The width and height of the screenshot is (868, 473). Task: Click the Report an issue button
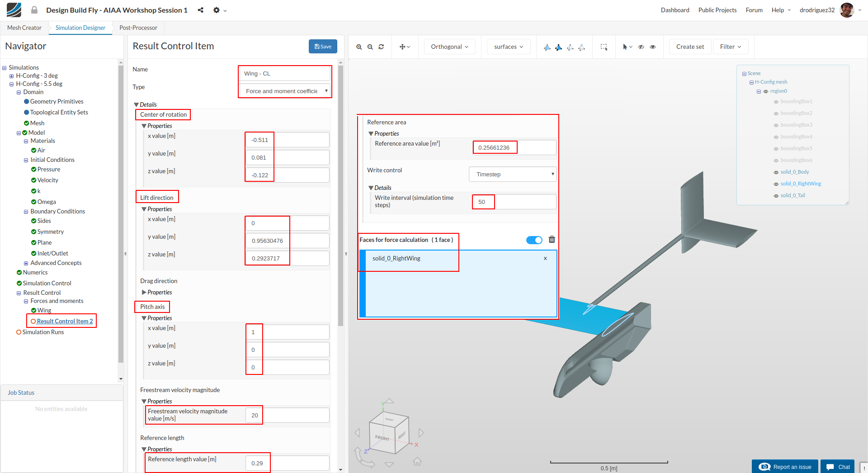(785, 467)
